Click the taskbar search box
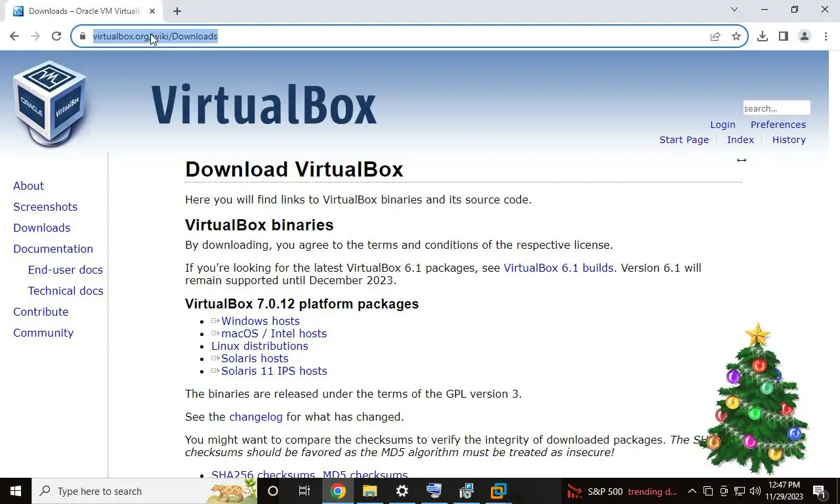 (x=144, y=491)
